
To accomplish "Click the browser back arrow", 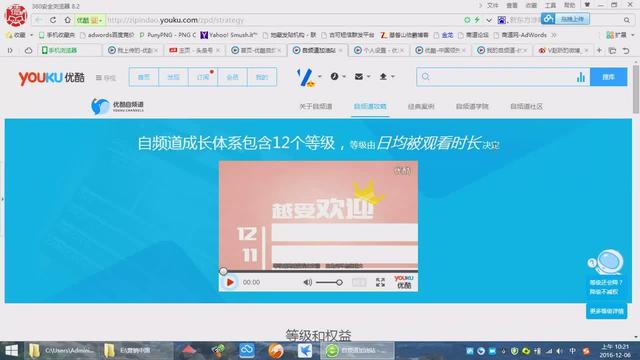I will click(38, 20).
